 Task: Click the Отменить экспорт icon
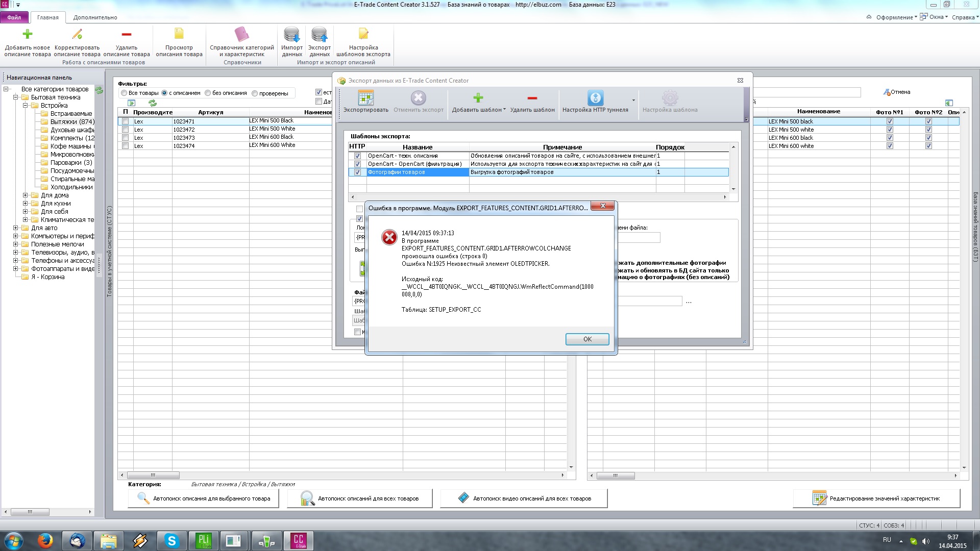pyautogui.click(x=419, y=97)
